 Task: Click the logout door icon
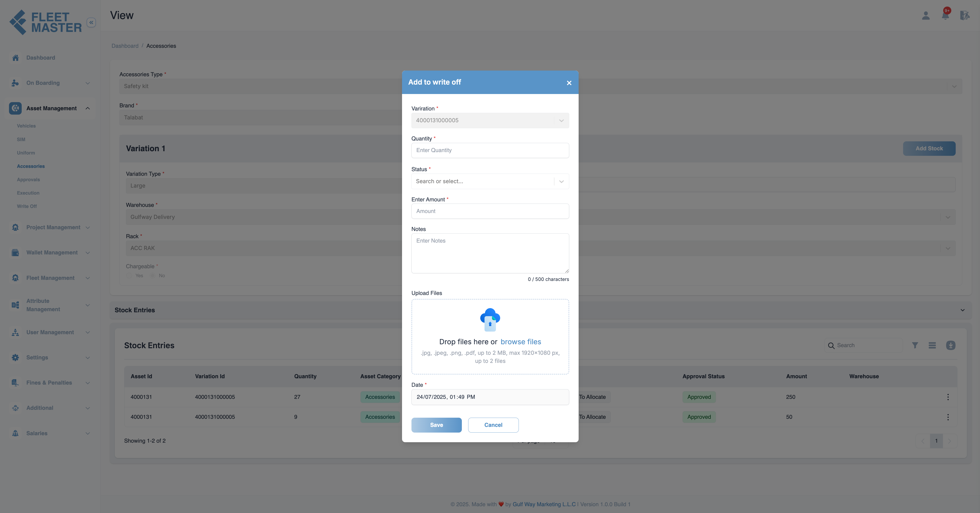point(964,16)
